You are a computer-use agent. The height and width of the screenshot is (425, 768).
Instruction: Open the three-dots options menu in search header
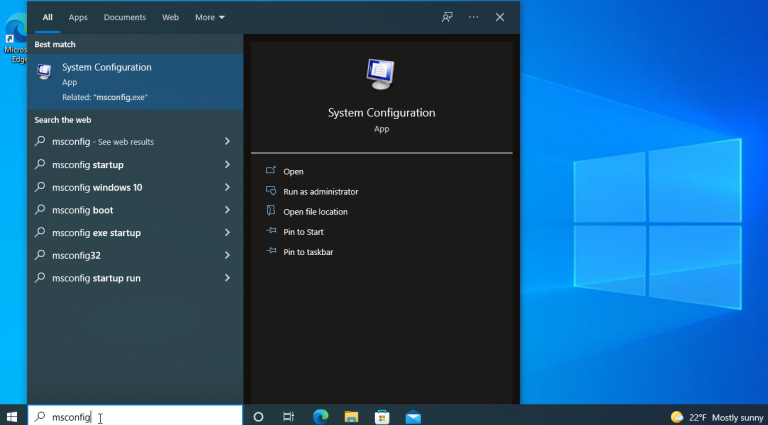click(473, 17)
